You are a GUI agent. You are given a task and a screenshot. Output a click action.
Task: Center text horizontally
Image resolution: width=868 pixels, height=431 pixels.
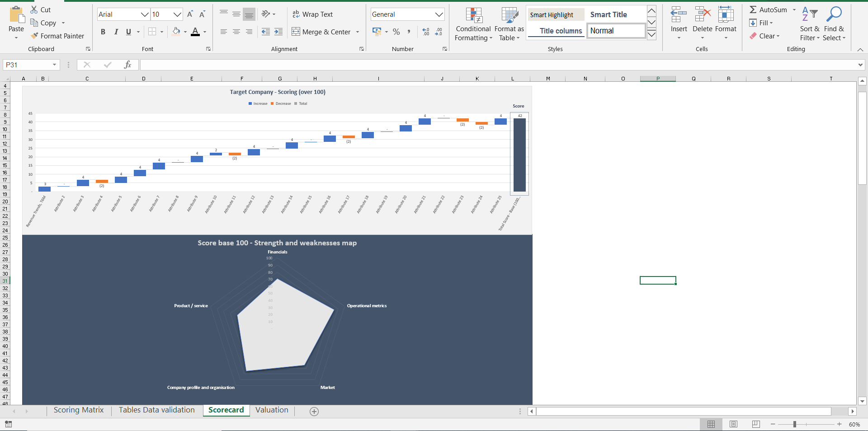point(236,32)
